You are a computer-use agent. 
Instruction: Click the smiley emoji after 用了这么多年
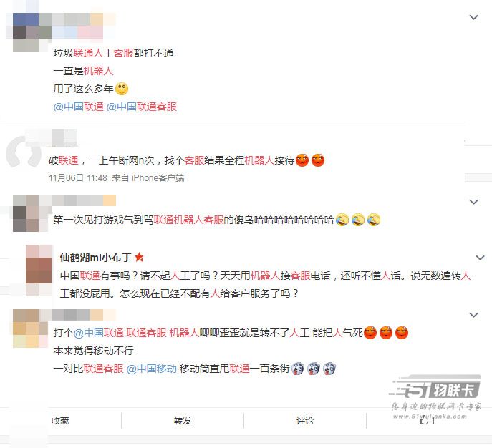pos(122,89)
